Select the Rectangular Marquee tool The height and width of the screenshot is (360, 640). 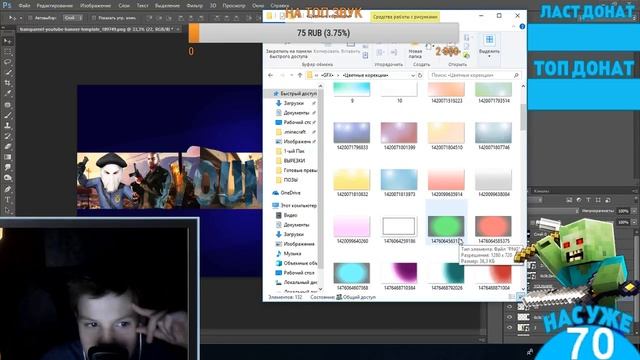[7, 52]
